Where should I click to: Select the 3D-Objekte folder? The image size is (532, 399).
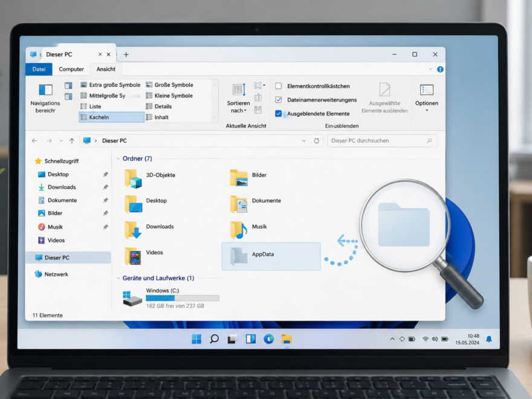coord(151,178)
